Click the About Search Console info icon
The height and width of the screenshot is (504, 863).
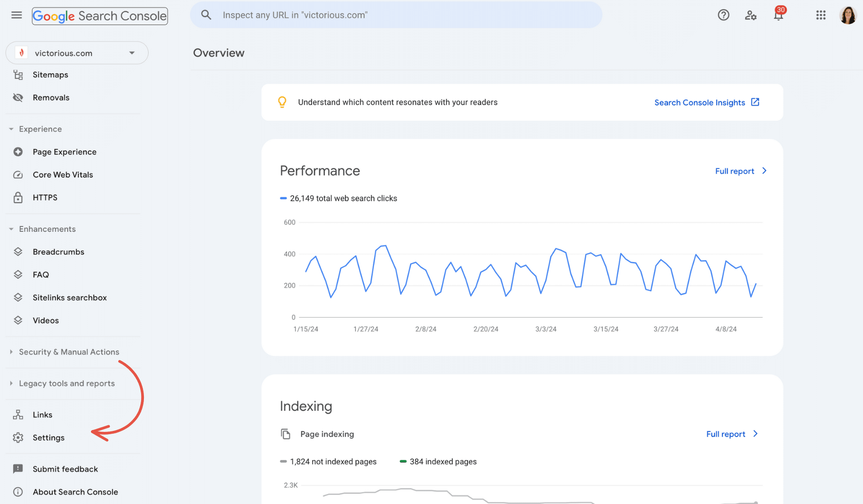(x=18, y=492)
